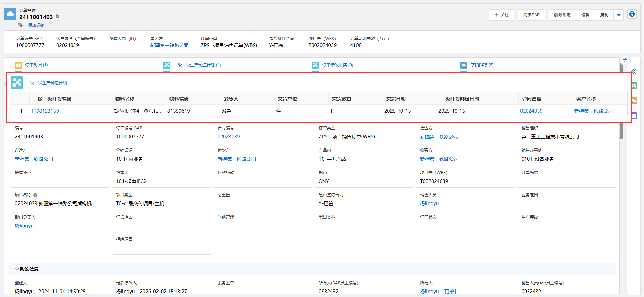Click the swap arrows icon above scrollbar
This screenshot has height=297, width=644.
pos(625,60)
